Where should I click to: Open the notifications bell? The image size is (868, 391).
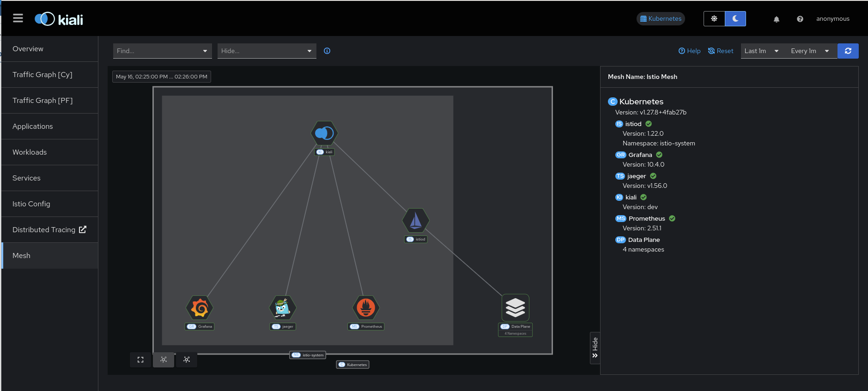pos(777,19)
